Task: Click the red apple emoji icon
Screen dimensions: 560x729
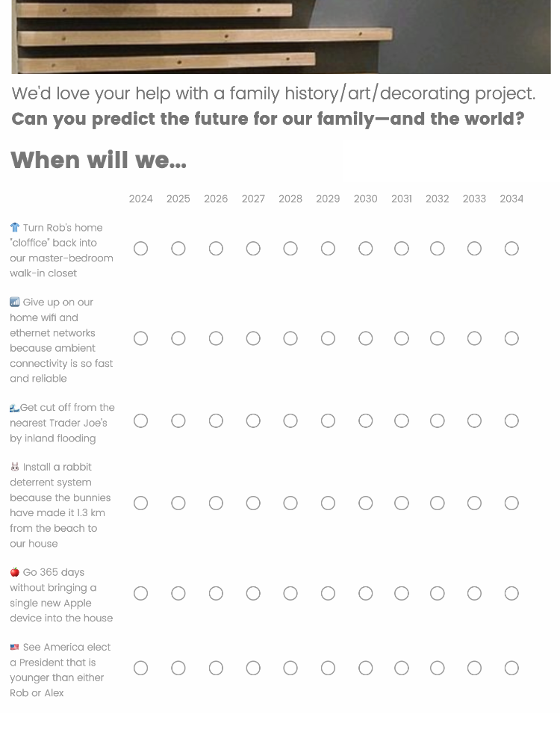Action: [15, 572]
